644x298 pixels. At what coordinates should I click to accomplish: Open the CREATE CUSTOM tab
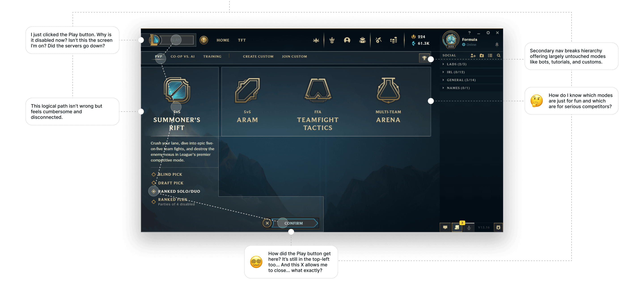click(x=258, y=57)
